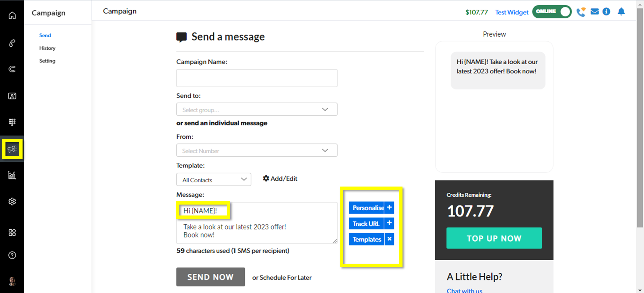Click the megaphone campaign sidebar icon

click(12, 149)
